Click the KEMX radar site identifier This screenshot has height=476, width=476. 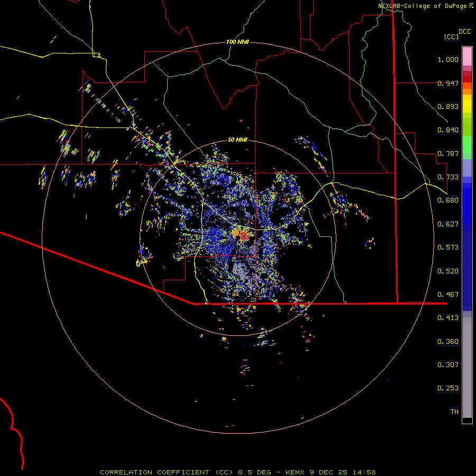[296, 472]
